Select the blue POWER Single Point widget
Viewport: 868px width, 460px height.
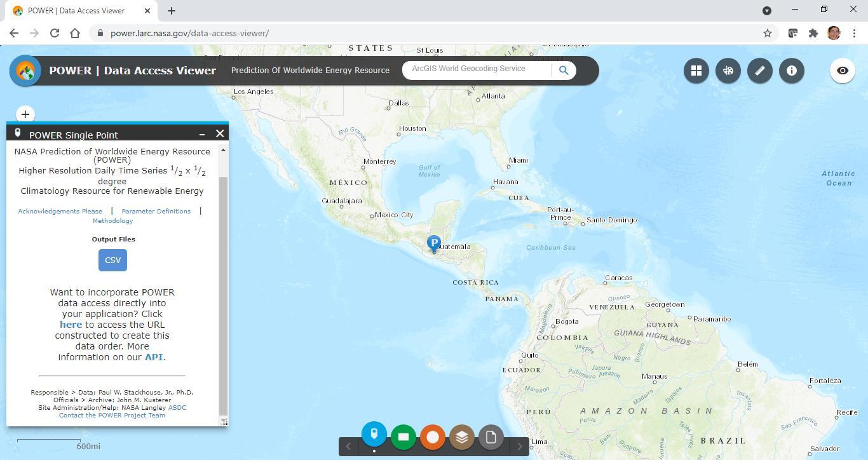(374, 435)
